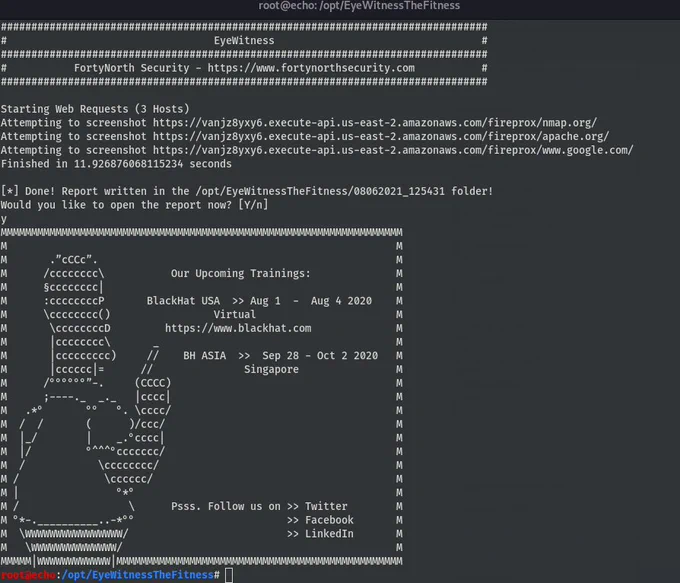Click the root@echo prompt user text
Image resolution: width=680 pixels, height=583 pixels.
pyautogui.click(x=28, y=575)
